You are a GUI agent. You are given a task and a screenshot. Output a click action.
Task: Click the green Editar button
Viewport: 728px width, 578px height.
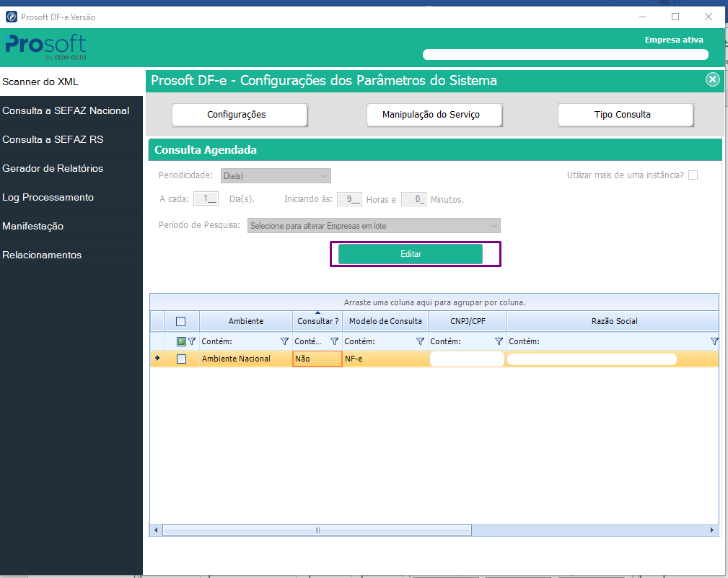411,254
